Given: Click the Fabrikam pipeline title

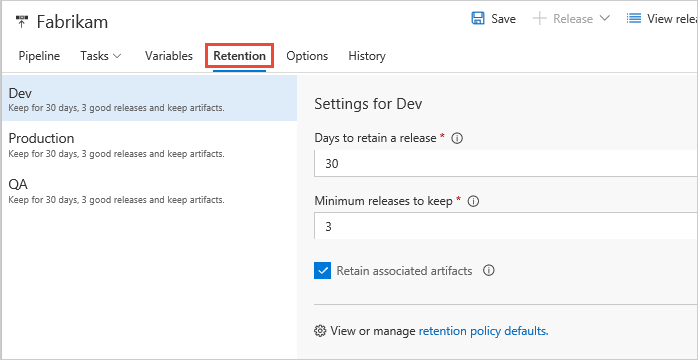Looking at the screenshot, I should point(72,22).
